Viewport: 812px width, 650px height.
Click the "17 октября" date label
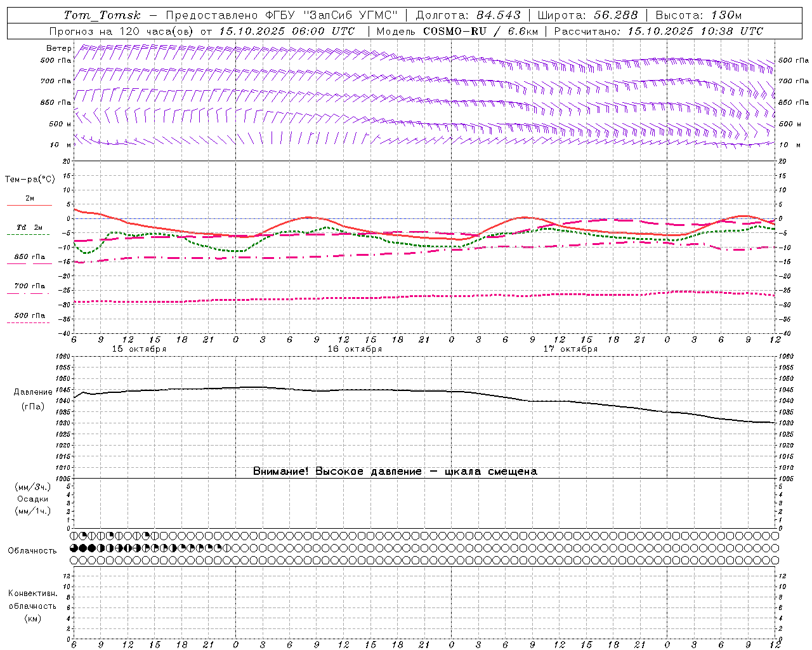coord(570,349)
